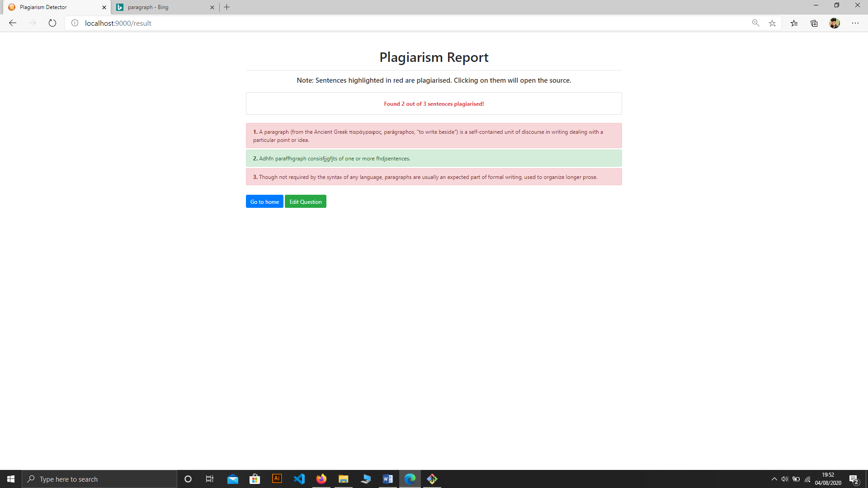Close the Plagiarism Detector tab

coord(104,7)
